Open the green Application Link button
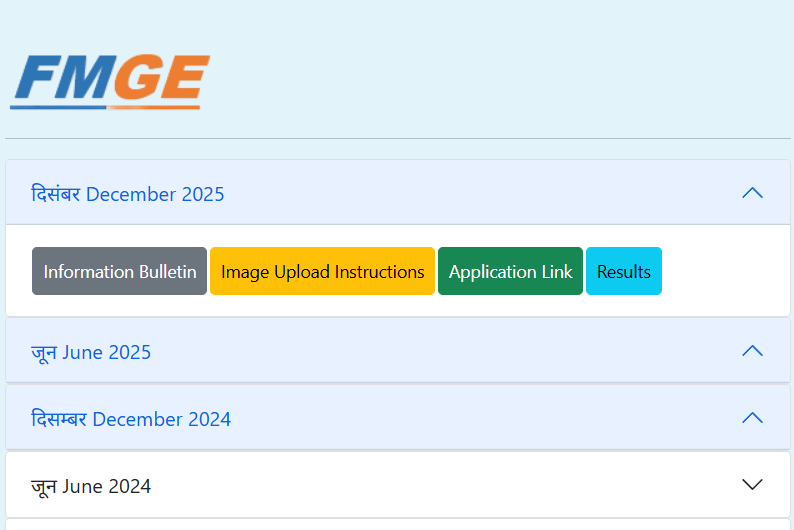 pos(510,272)
